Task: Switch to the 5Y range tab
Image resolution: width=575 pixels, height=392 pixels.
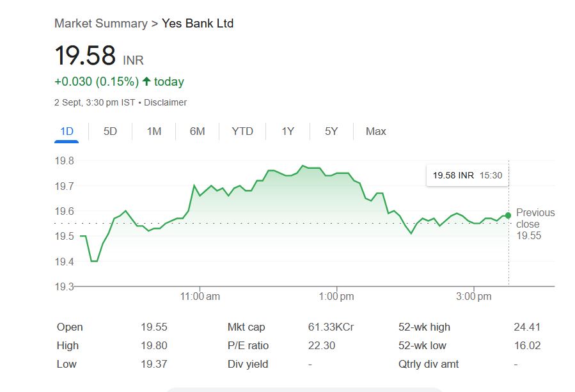Action: pyautogui.click(x=331, y=131)
